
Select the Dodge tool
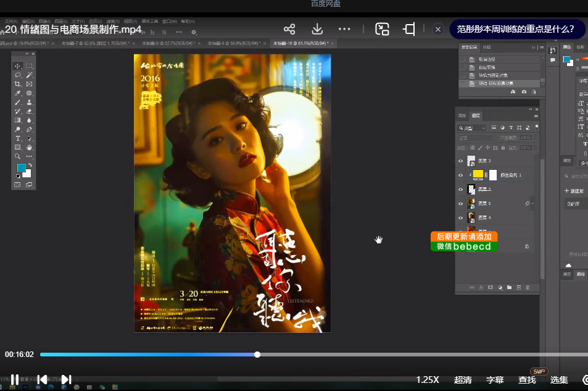coord(18,129)
